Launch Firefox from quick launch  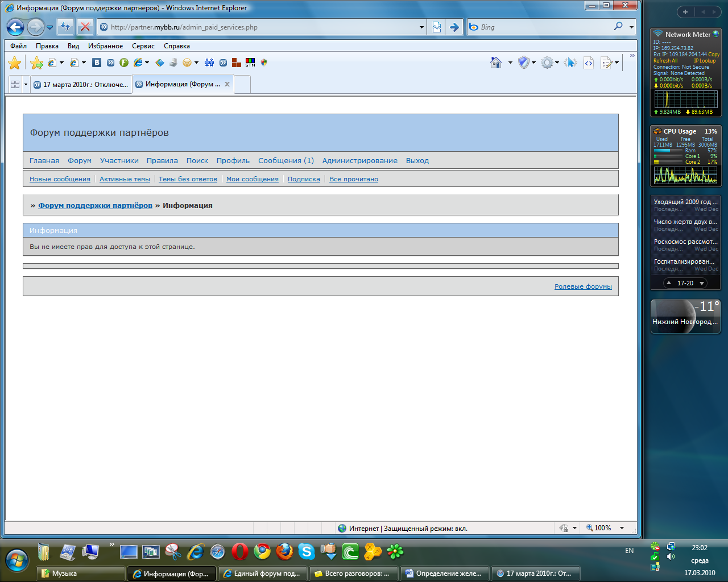pyautogui.click(x=284, y=551)
